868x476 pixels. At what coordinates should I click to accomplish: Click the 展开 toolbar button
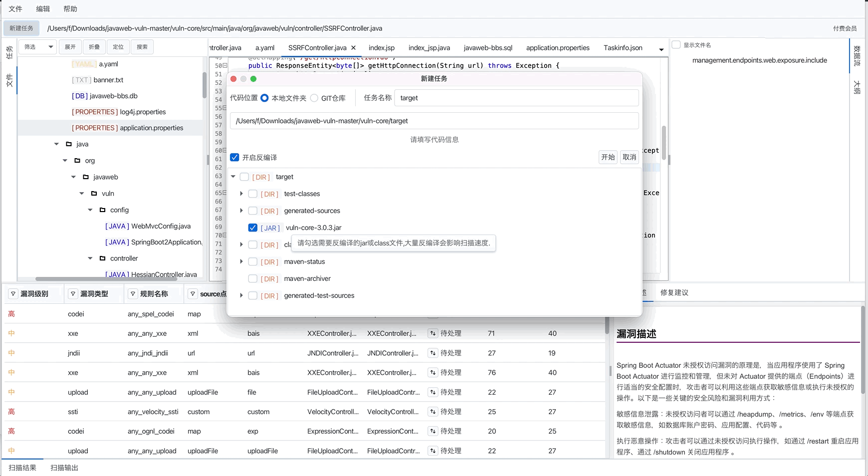70,47
